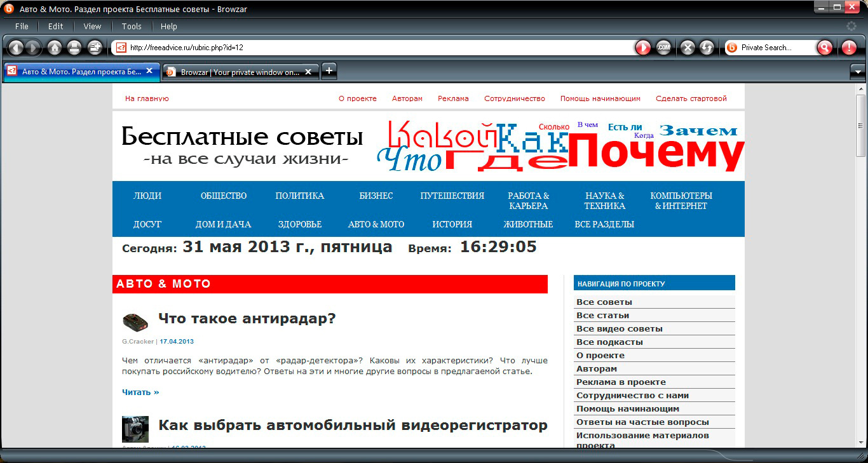Open article Что такое антирадар?

247,319
